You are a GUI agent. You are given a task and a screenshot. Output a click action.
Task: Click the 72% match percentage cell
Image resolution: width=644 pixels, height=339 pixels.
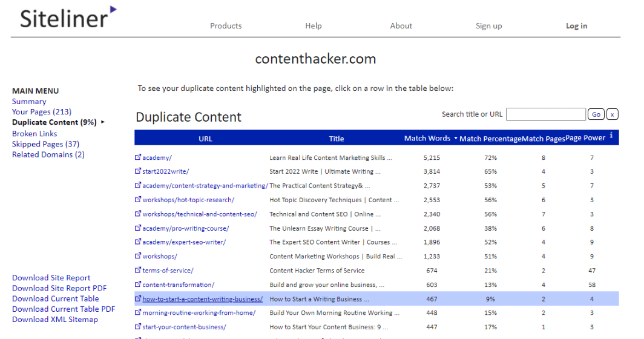[x=490, y=158]
